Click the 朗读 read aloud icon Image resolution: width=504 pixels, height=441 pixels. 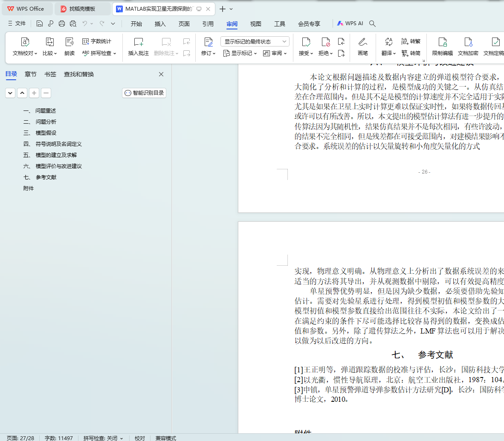click(70, 42)
